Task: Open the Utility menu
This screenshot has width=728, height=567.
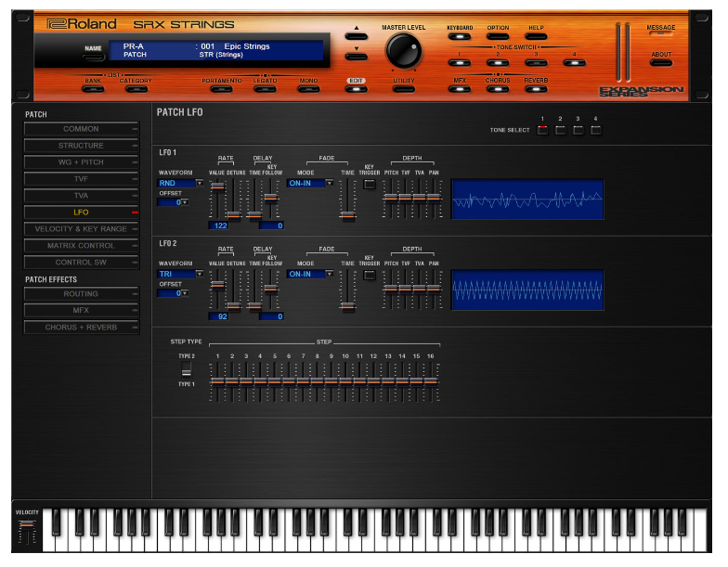Action: [403, 89]
